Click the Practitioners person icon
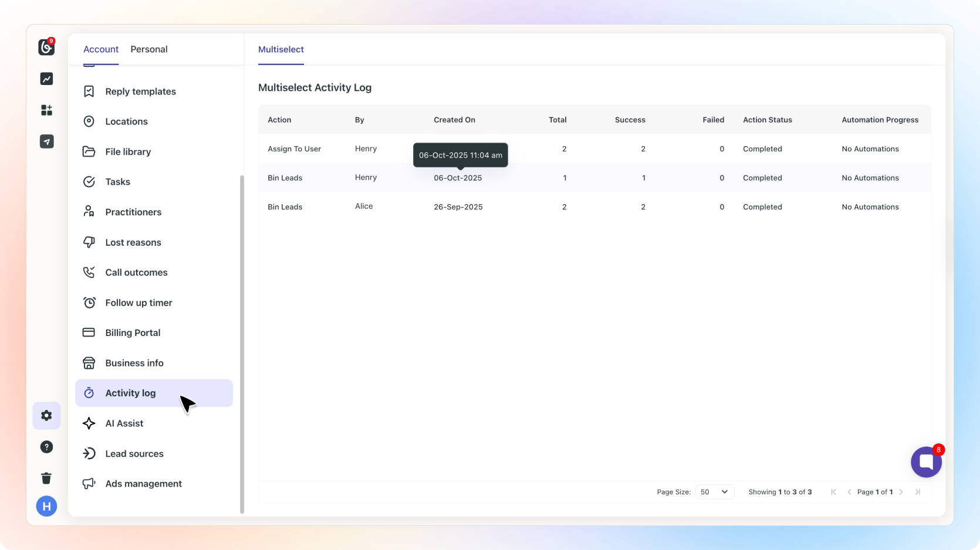This screenshot has width=980, height=550. click(x=89, y=212)
